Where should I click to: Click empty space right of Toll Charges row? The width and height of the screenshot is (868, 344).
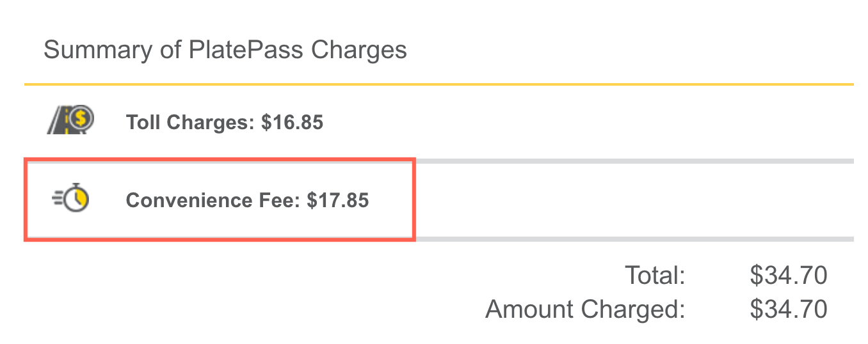coord(576,122)
